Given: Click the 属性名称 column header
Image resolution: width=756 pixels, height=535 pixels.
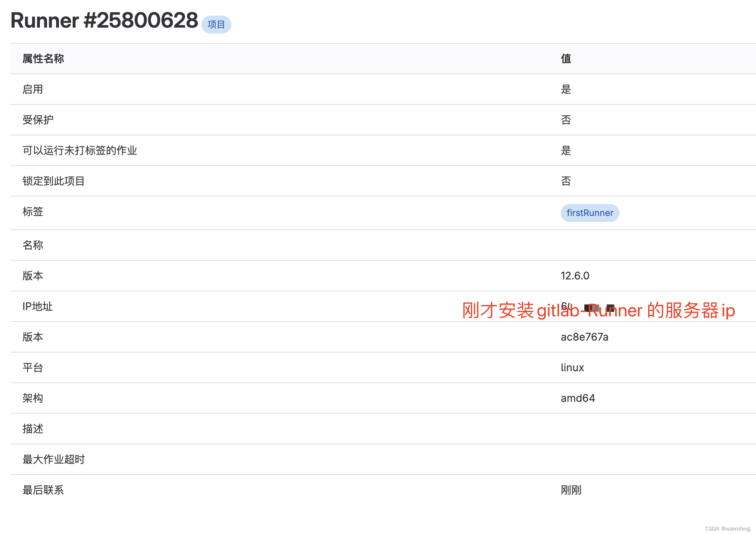Looking at the screenshot, I should point(43,59).
